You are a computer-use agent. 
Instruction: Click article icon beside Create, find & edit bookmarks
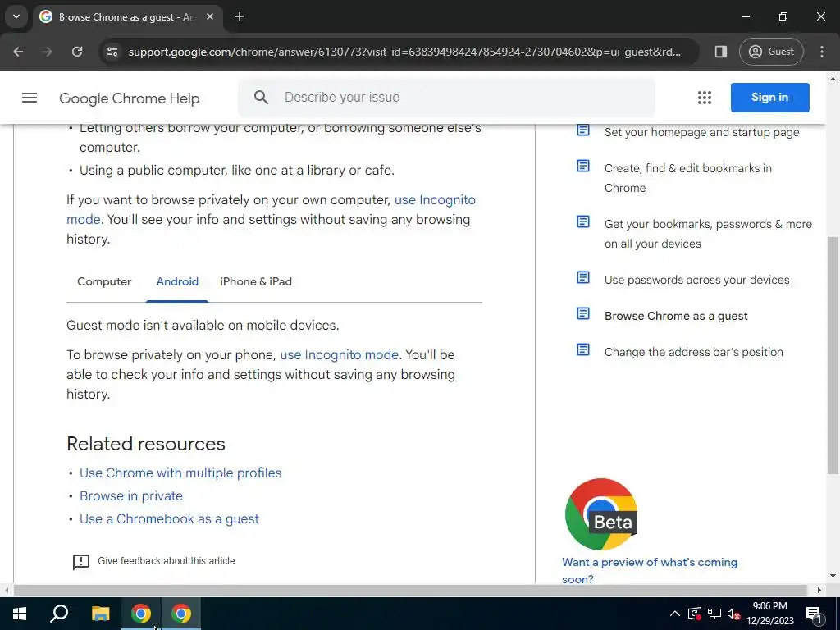[x=583, y=166]
